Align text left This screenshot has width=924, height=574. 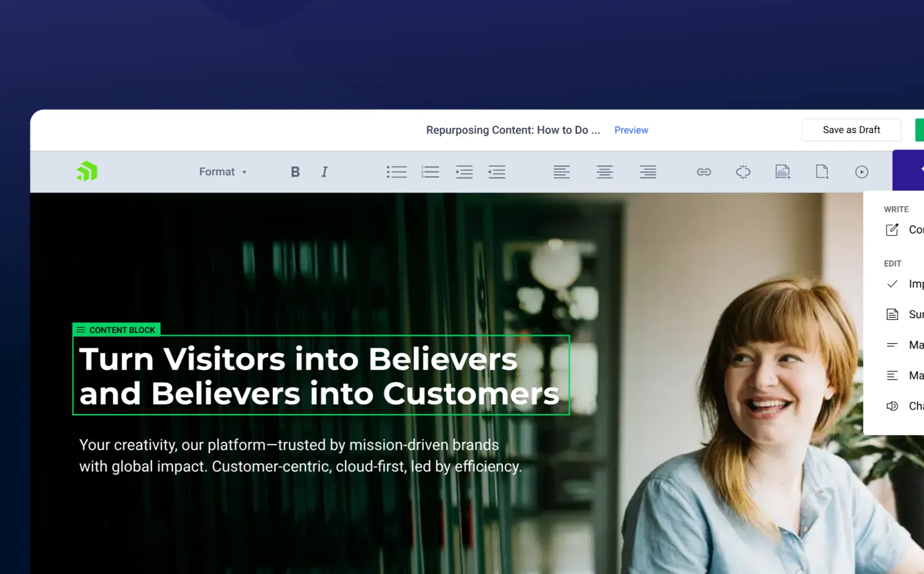pos(562,172)
